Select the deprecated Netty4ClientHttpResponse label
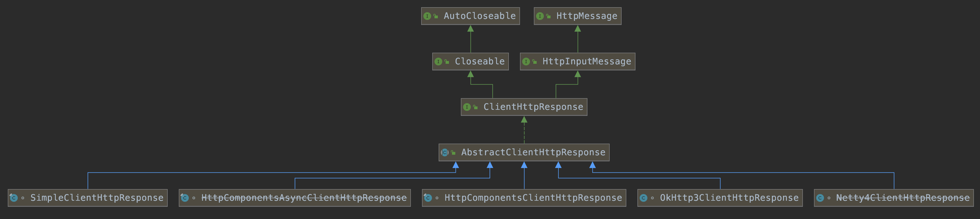Viewport: 980px width, 219px height. tap(903, 198)
